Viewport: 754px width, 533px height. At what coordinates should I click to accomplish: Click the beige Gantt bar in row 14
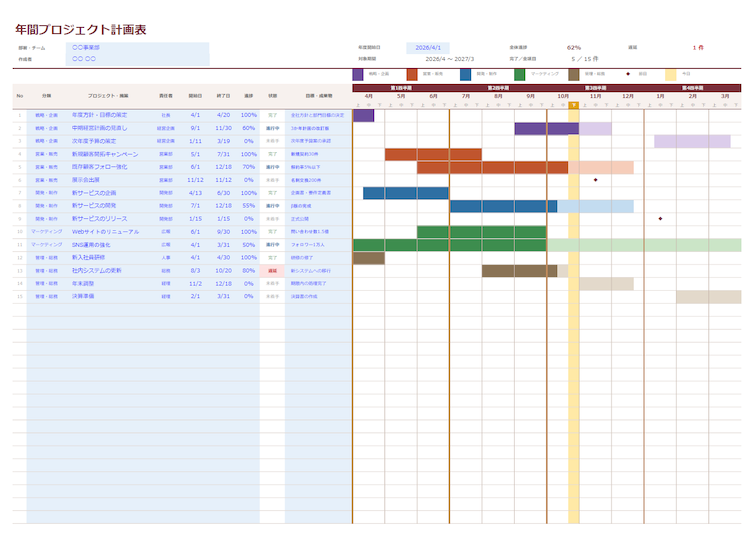(x=606, y=284)
